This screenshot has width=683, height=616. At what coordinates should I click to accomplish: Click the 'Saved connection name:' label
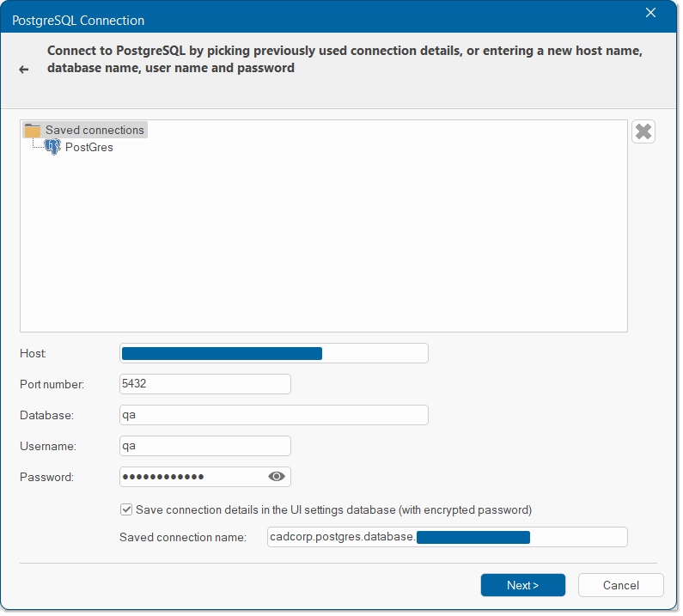pyautogui.click(x=183, y=537)
